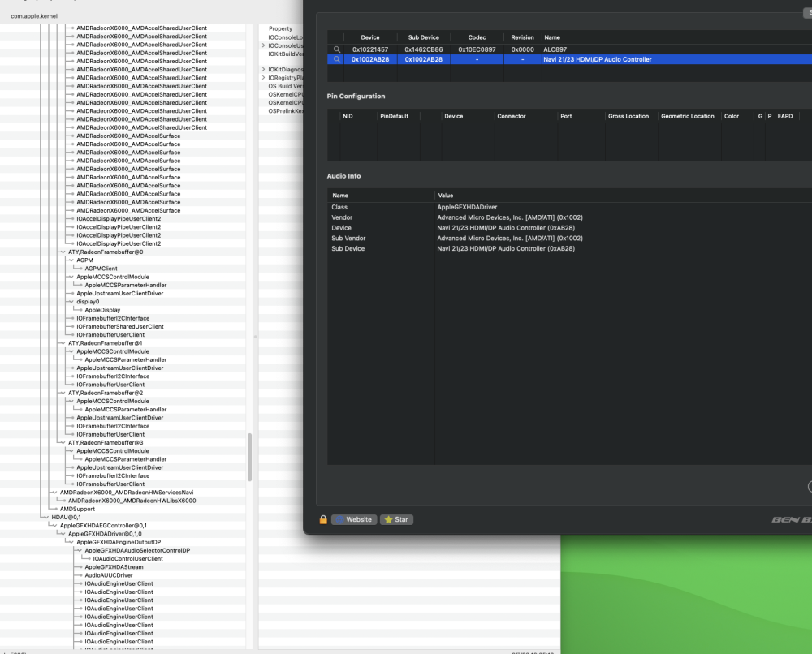This screenshot has height=654, width=812.
Task: Select the ALC897 device row
Action: click(570, 49)
